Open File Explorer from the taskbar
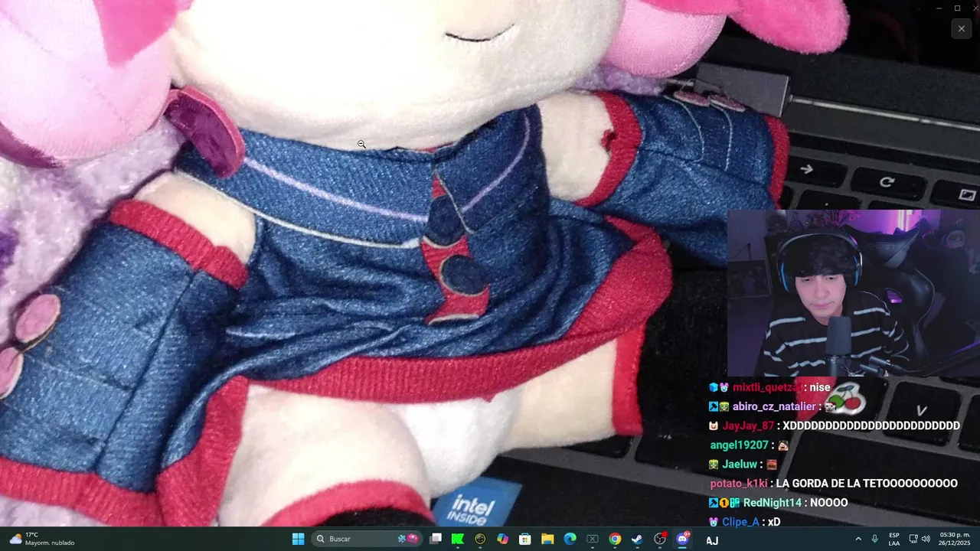 [547, 539]
